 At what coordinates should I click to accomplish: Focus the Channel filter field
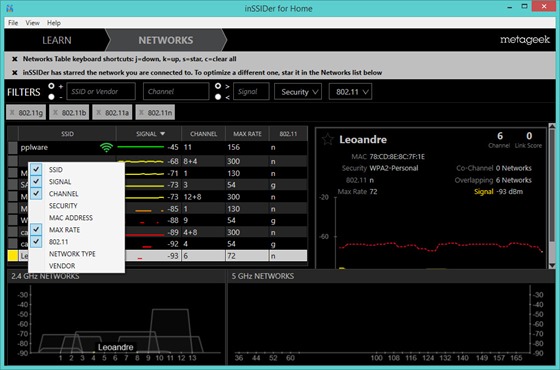tap(176, 91)
